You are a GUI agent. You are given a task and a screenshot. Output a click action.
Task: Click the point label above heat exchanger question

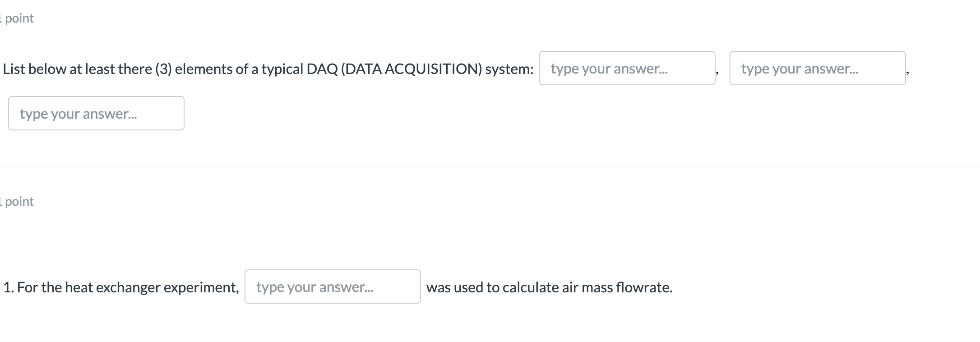tap(19, 202)
